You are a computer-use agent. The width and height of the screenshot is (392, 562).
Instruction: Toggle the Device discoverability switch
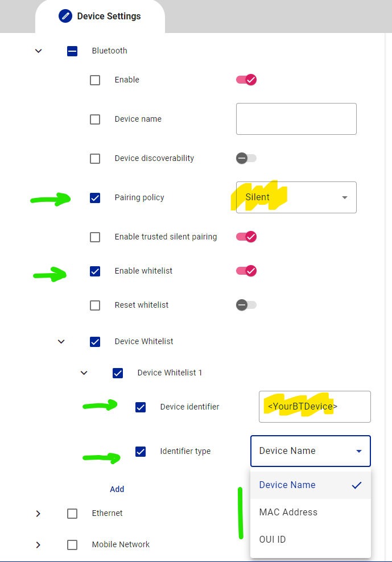[246, 158]
